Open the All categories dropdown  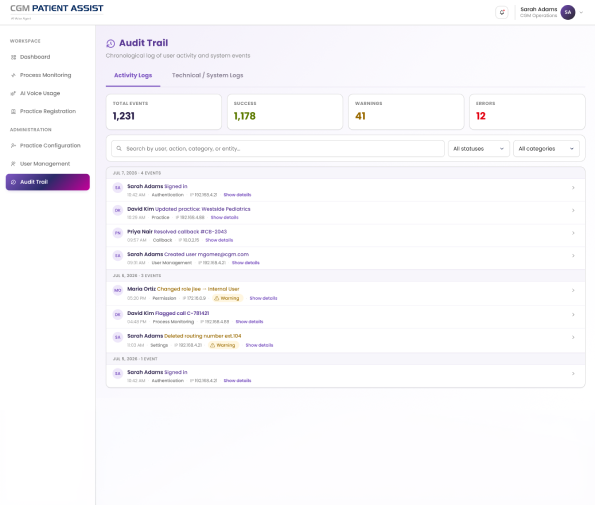(x=546, y=149)
